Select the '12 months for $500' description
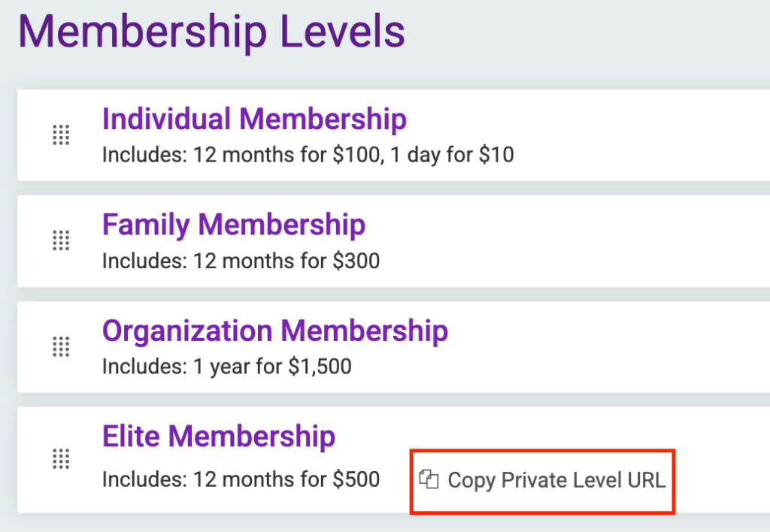Viewport: 770px width, 532px height. click(x=286, y=479)
